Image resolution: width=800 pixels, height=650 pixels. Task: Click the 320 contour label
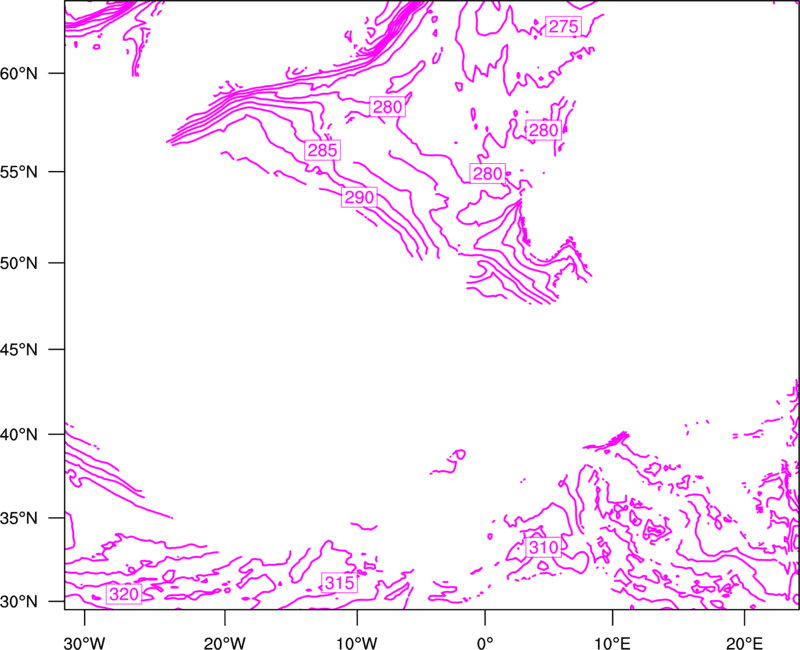124,594
